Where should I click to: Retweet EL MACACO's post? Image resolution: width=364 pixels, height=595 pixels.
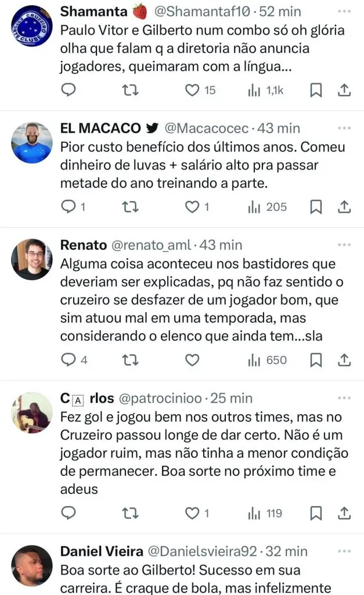[132, 206]
